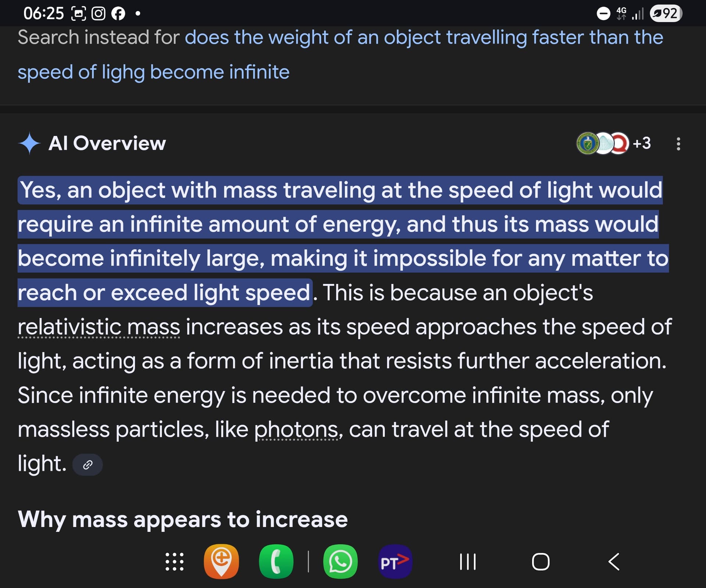Tap the Facebook notification icon
The width and height of the screenshot is (706, 588).
click(118, 14)
